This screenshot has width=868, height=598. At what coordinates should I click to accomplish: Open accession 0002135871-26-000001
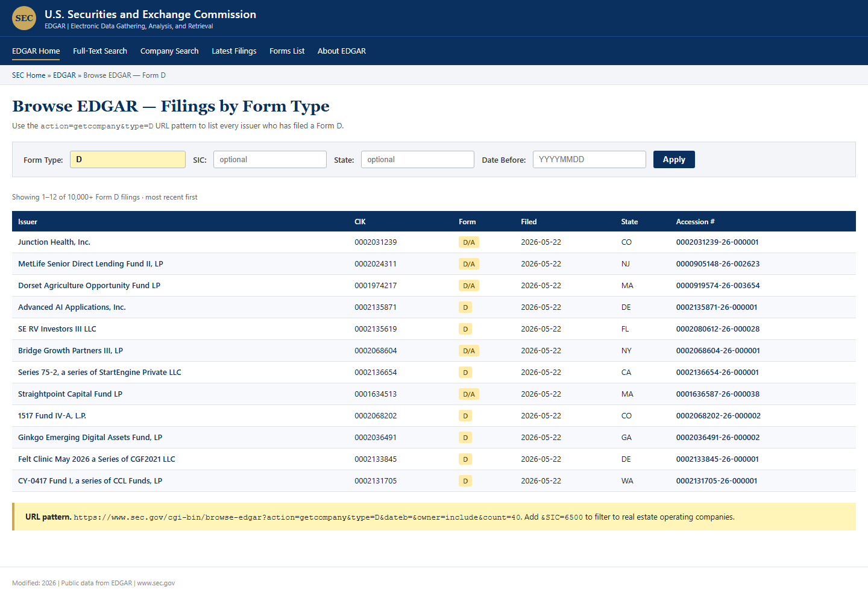click(x=717, y=307)
